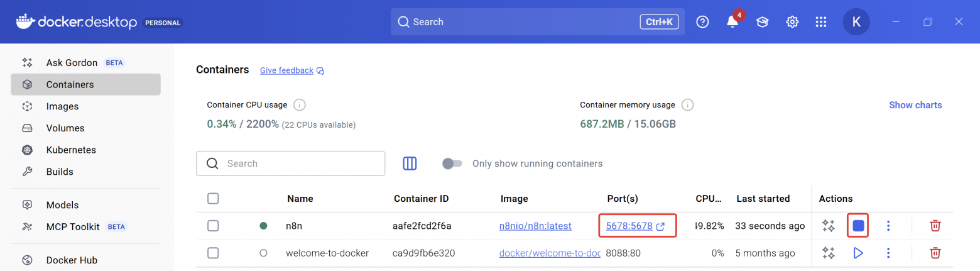Viewport: 980px width, 271px height.
Task: Click the PERSONAL plan badge
Action: coord(163,23)
